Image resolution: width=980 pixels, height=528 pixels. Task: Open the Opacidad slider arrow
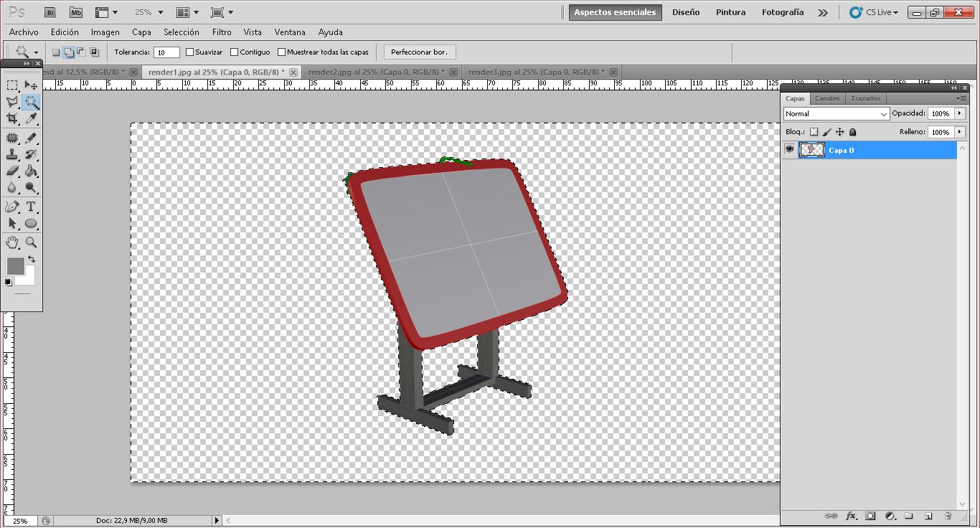point(960,113)
